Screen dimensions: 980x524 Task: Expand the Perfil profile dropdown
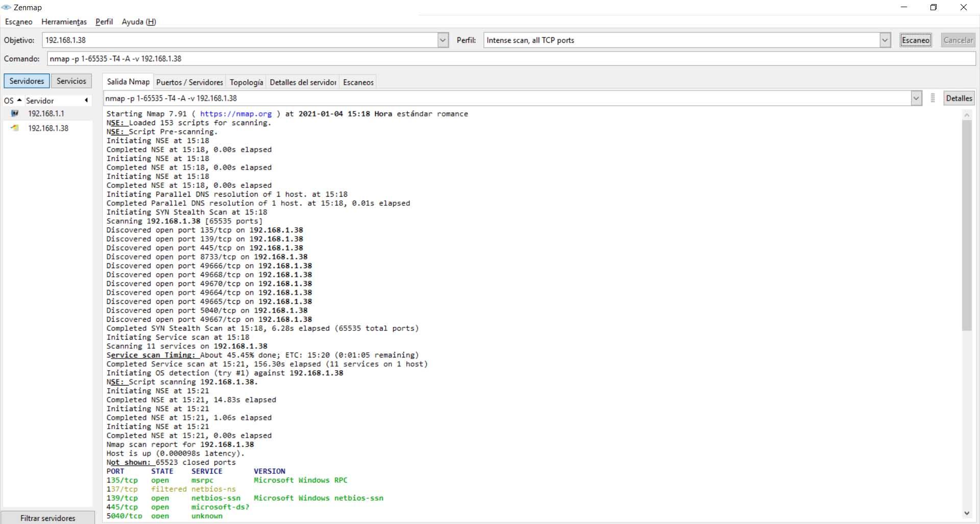pos(885,40)
